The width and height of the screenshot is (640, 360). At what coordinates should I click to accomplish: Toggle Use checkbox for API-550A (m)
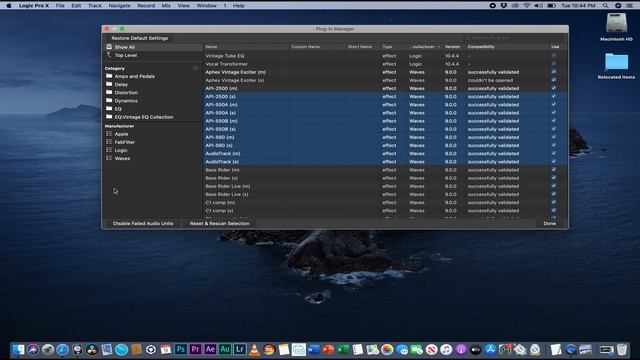click(x=554, y=104)
